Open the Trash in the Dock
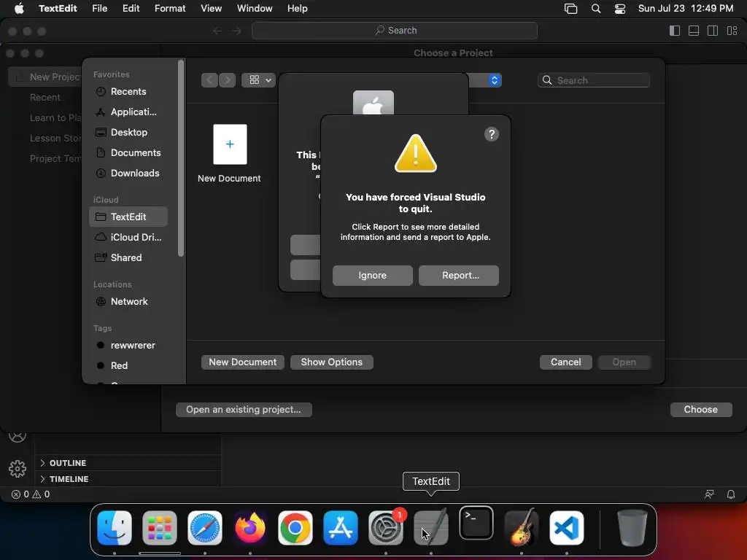This screenshot has width=747, height=560. (632, 528)
